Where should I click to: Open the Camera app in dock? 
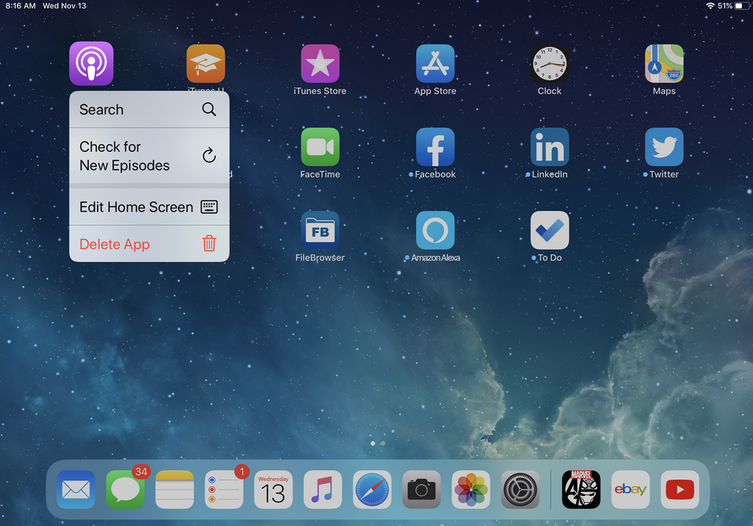pyautogui.click(x=422, y=489)
